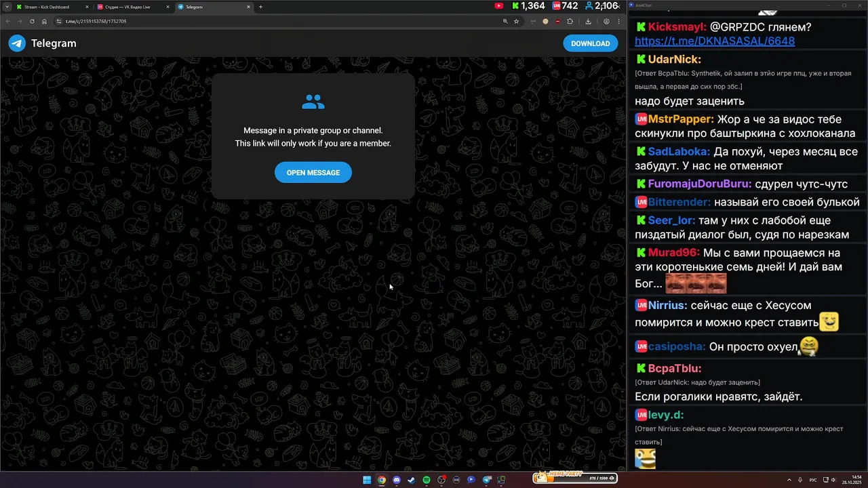
Task: Click username MstrPapper in chat
Action: 681,119
